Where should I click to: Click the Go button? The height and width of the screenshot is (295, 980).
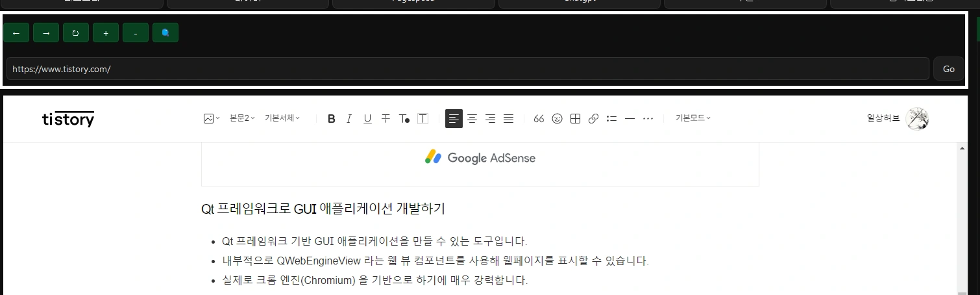[x=948, y=69]
